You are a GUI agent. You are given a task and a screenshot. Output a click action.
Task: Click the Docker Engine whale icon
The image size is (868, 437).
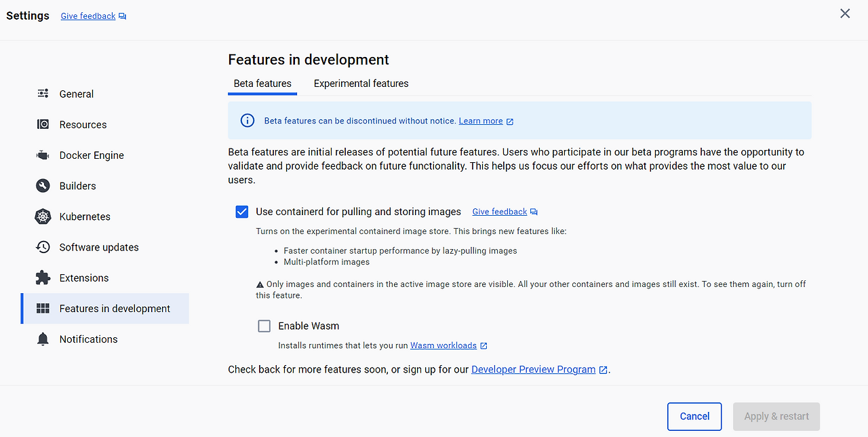[x=43, y=155]
